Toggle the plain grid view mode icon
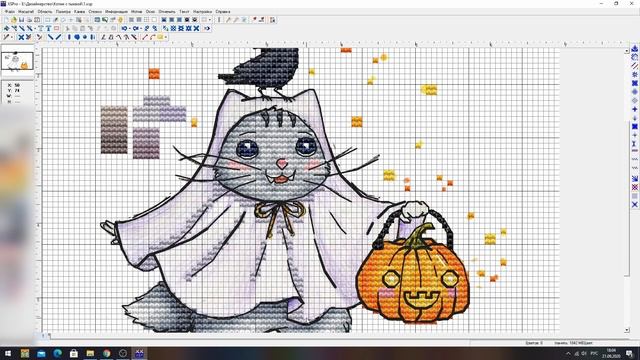The height and width of the screenshot is (360, 640). point(146,20)
